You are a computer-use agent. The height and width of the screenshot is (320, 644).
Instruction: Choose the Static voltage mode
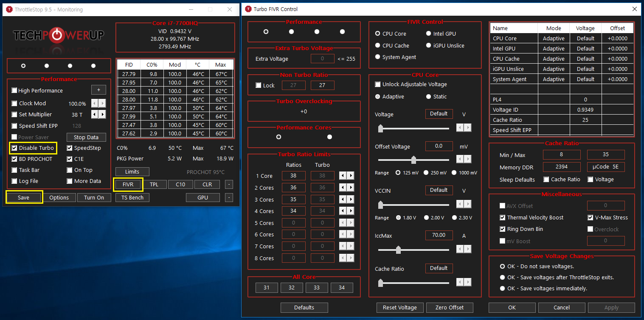tap(428, 96)
